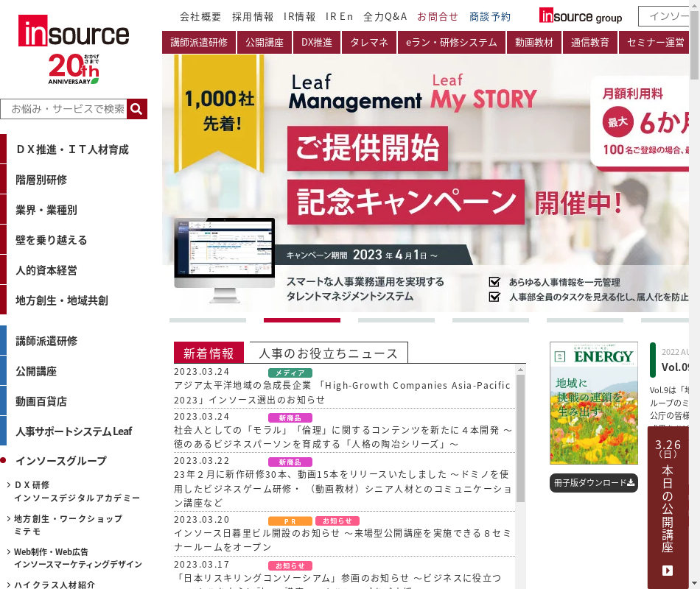Select the third carousel slide indicator
The height and width of the screenshot is (589, 700).
click(396, 320)
